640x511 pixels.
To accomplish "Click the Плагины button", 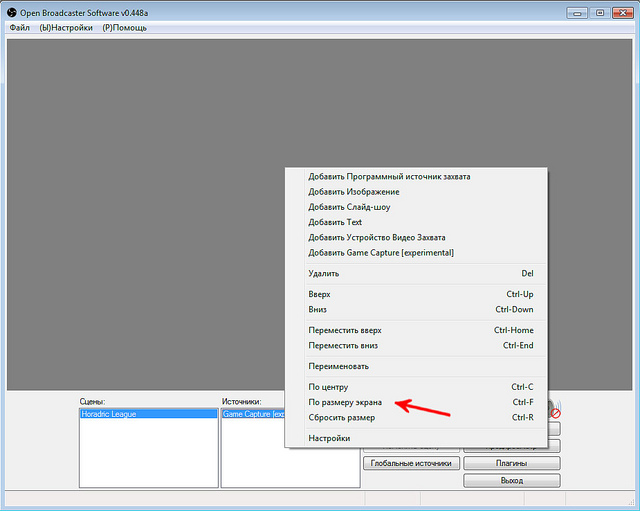I will 511,463.
